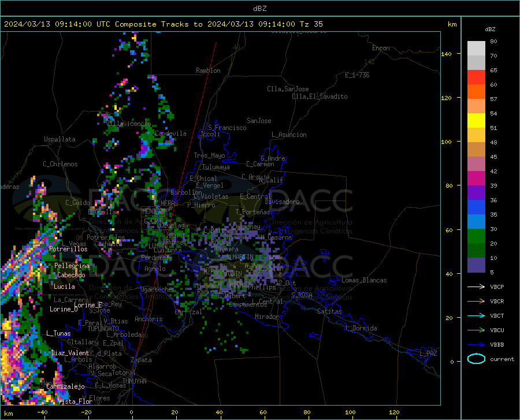Click the cyan 'current' ellipse icon

coord(476,359)
